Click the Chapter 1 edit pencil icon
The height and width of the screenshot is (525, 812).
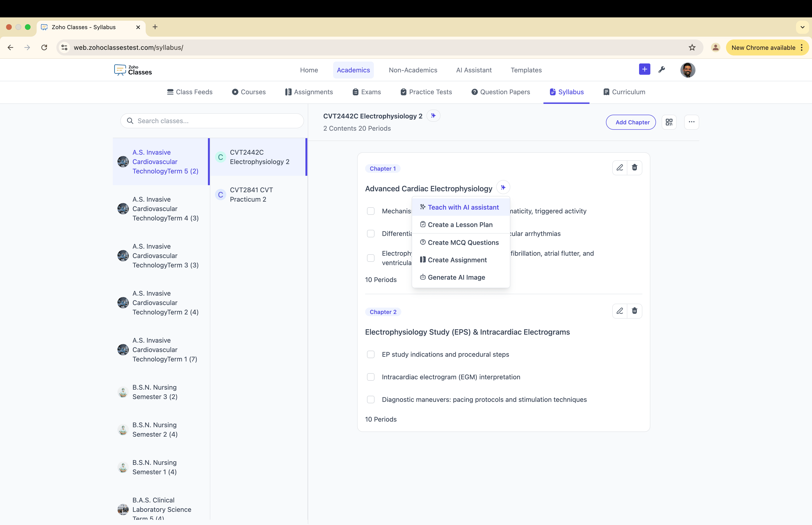pyautogui.click(x=620, y=167)
